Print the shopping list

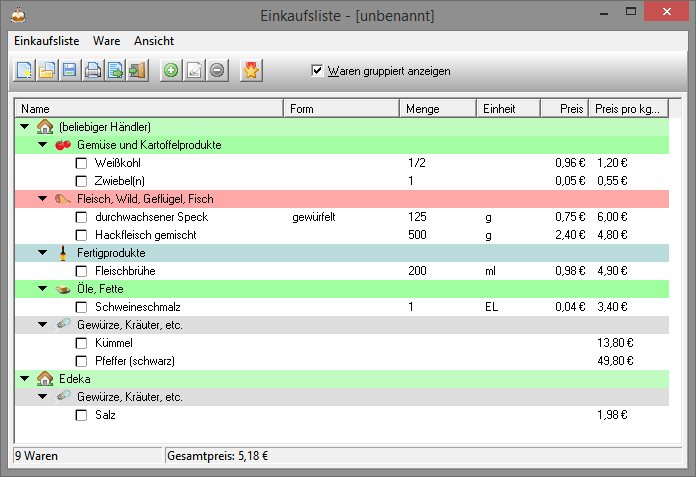tap(93, 70)
